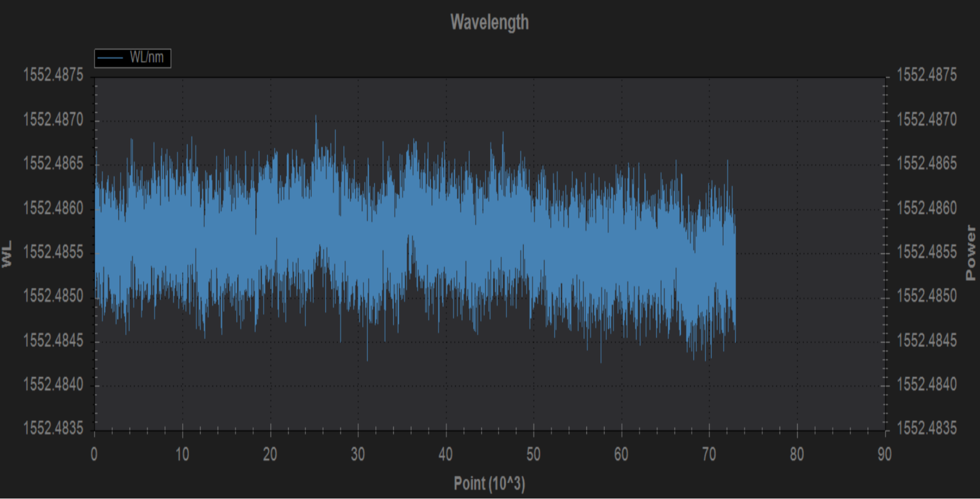The image size is (980, 499).
Task: Click left axis value 1552.4855
Action: (53, 252)
